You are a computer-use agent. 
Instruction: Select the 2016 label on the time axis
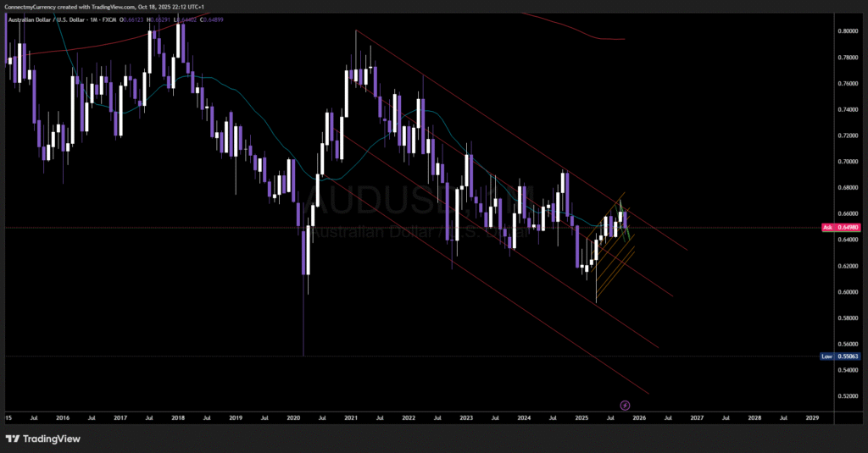[62, 417]
